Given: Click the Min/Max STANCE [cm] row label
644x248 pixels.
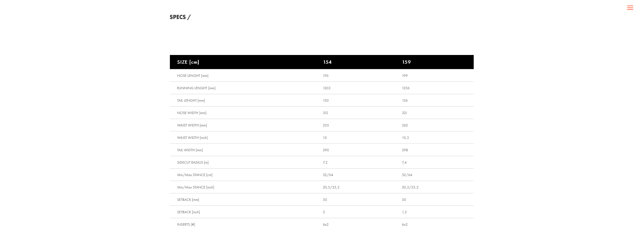Looking at the screenshot, I should (195, 175).
